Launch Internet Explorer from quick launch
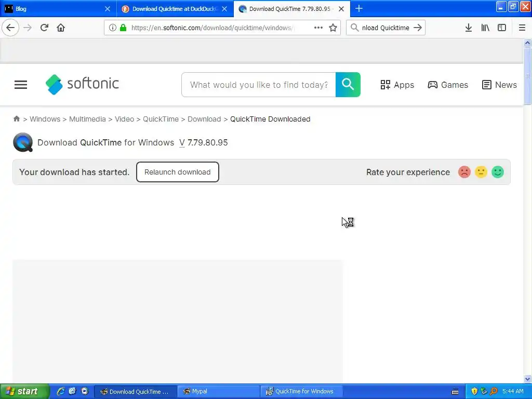Screen dimensions: 532x399 pyautogui.click(x=61, y=391)
